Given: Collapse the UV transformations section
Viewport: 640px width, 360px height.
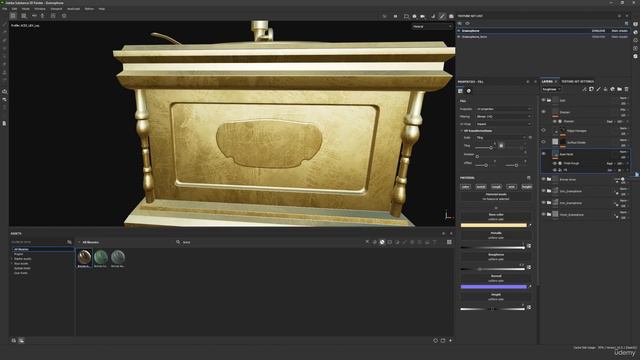Looking at the screenshot, I should [x=462, y=131].
